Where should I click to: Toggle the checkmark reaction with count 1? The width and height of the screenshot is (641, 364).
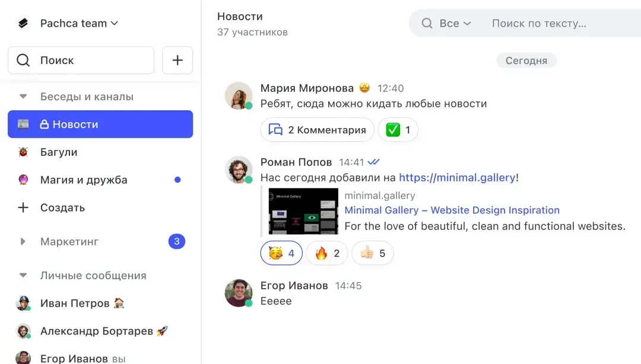(x=398, y=130)
